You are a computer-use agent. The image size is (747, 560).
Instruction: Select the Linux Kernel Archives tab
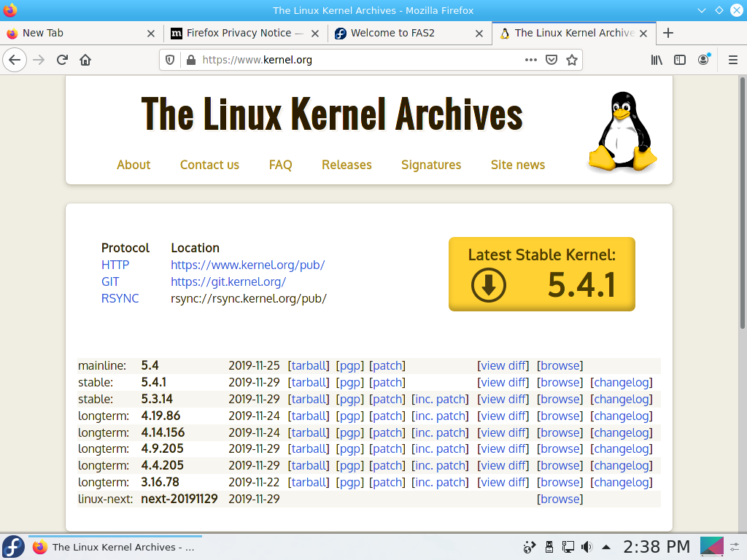pos(574,33)
